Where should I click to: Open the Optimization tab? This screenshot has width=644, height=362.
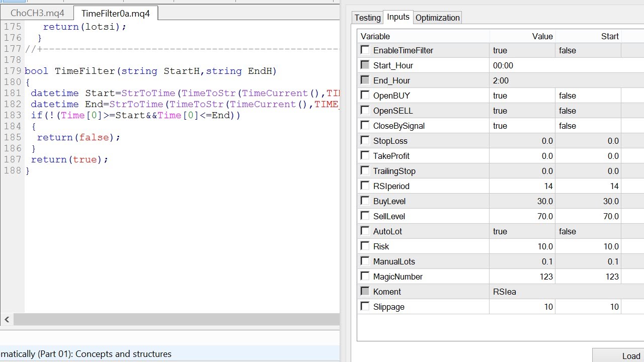[x=437, y=18]
